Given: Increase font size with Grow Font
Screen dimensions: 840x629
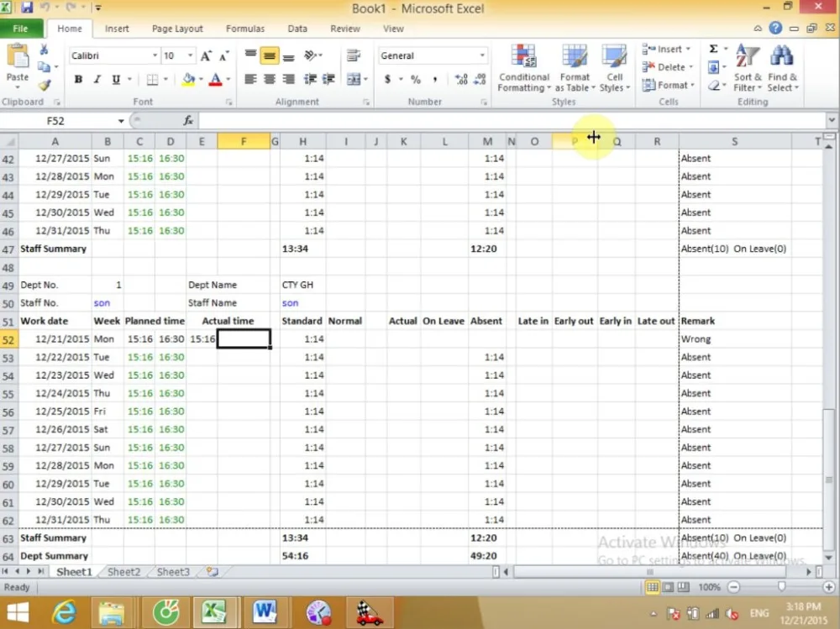Looking at the screenshot, I should pyautogui.click(x=206, y=55).
